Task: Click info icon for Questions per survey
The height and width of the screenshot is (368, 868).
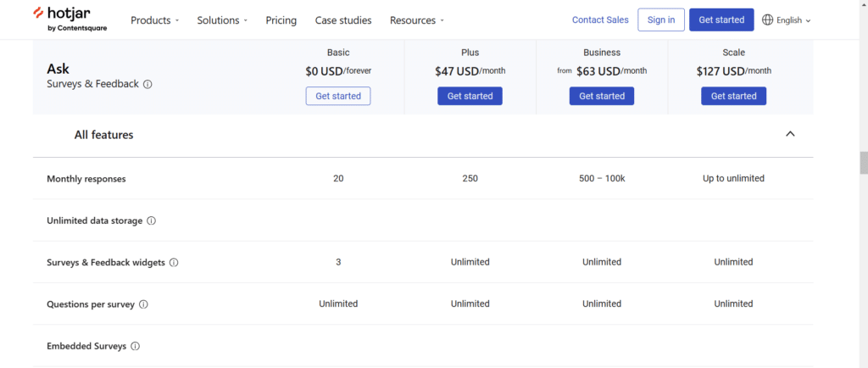Action: click(143, 304)
